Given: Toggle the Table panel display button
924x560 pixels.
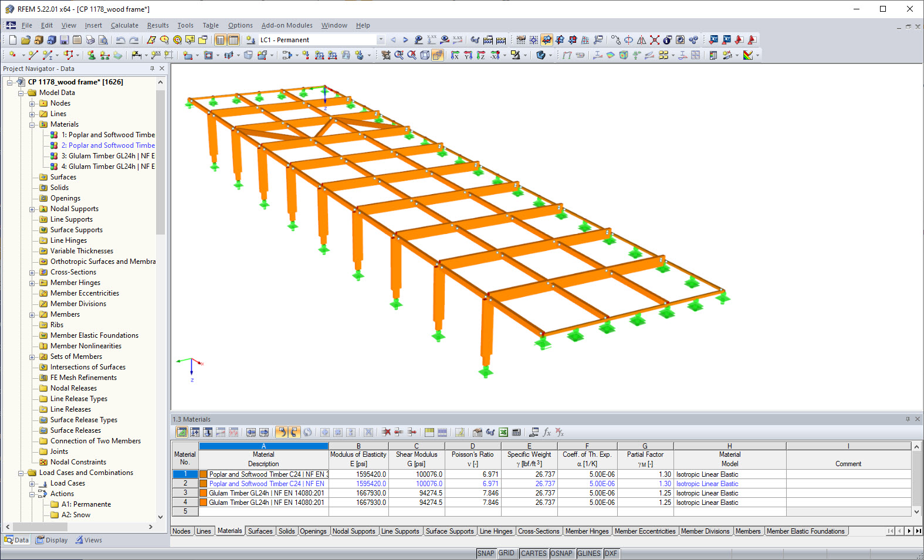Looking at the screenshot, I should (x=233, y=40).
